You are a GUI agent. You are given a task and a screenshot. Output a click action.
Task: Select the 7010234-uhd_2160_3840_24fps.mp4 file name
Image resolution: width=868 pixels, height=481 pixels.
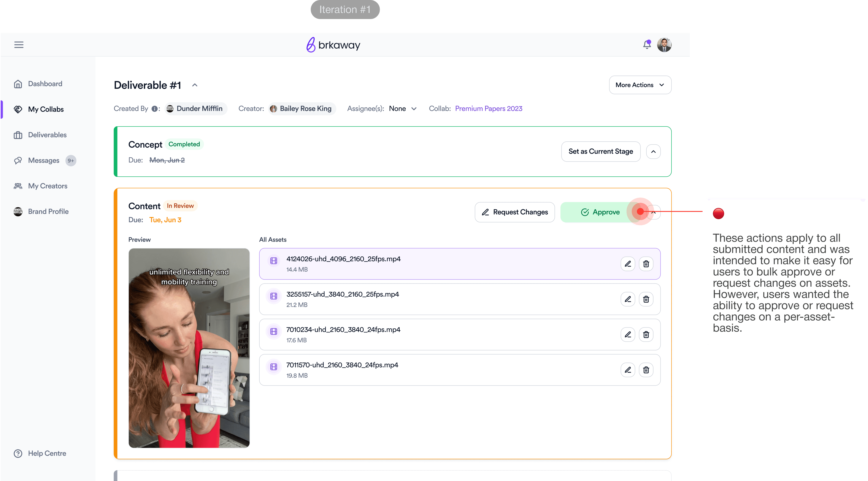[343, 330]
